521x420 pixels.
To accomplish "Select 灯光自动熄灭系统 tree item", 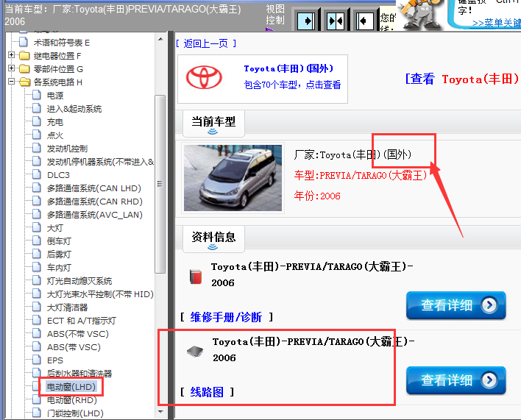I will pyautogui.click(x=79, y=281).
